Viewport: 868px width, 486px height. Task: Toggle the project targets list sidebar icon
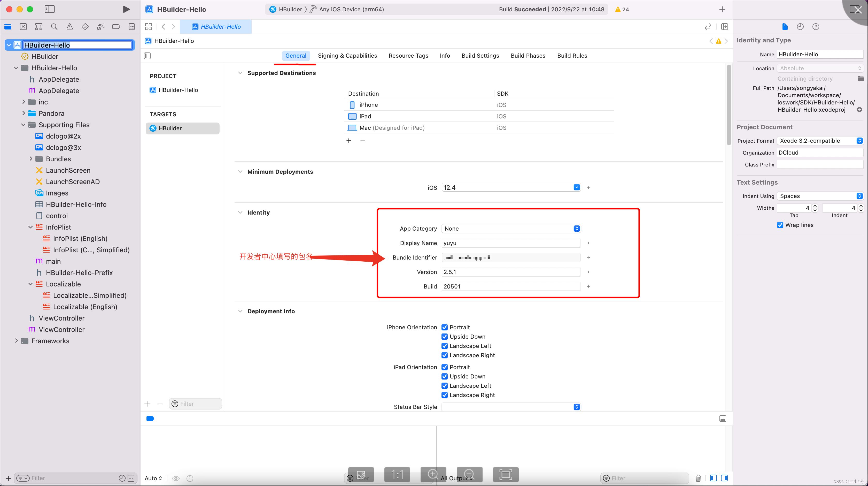coord(147,56)
